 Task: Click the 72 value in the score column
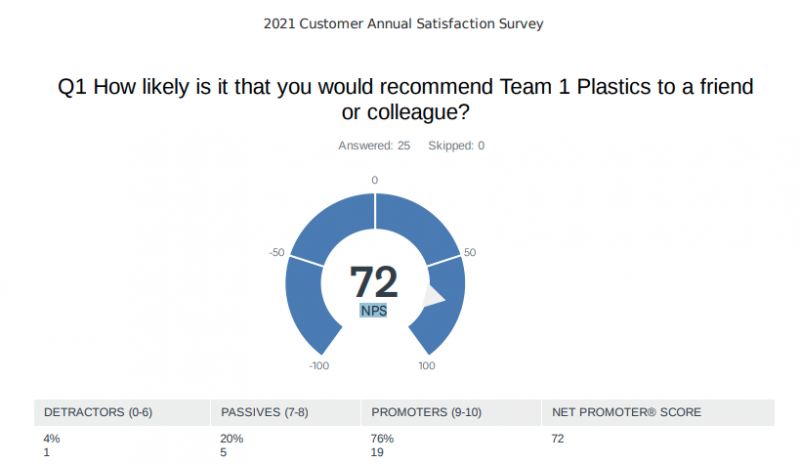pyautogui.click(x=558, y=439)
